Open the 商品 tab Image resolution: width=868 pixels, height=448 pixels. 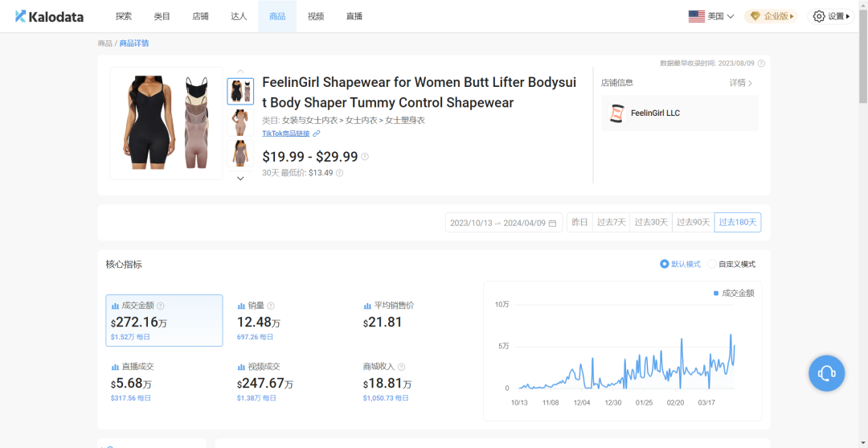(x=277, y=16)
